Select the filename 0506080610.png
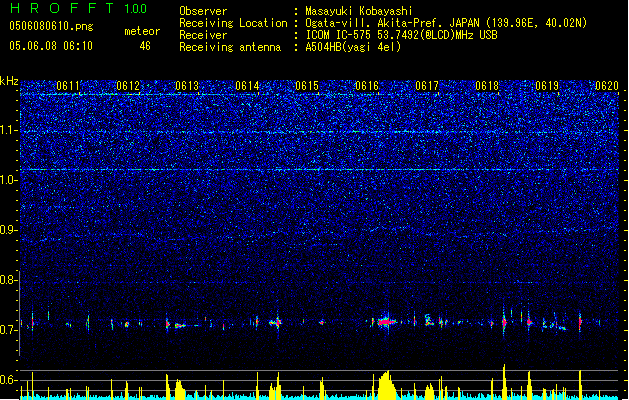 tap(51, 26)
